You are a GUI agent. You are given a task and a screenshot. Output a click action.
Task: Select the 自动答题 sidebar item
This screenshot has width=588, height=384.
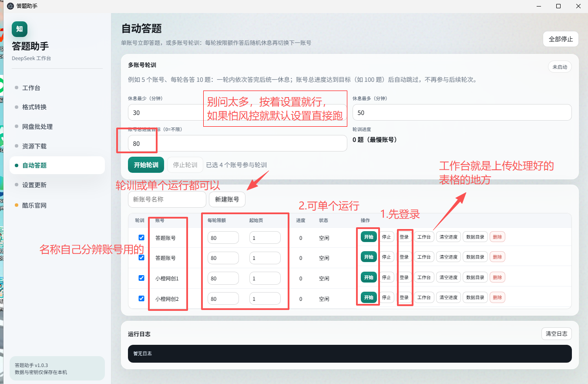[x=57, y=165]
